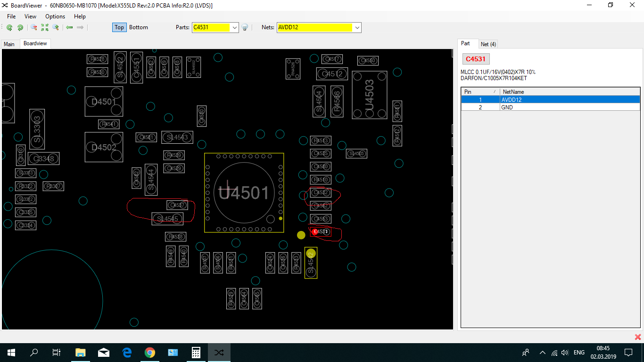Screen dimensions: 644x362
Task: Select the pin 1 AVDD12 row
Action: tap(551, 99)
